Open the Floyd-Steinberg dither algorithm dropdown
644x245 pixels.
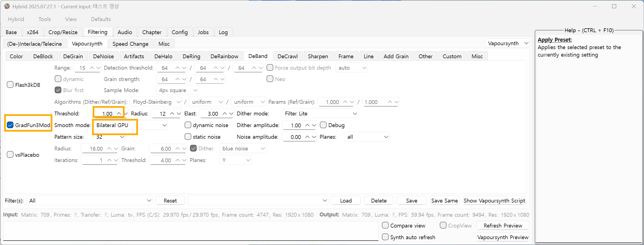(156, 102)
